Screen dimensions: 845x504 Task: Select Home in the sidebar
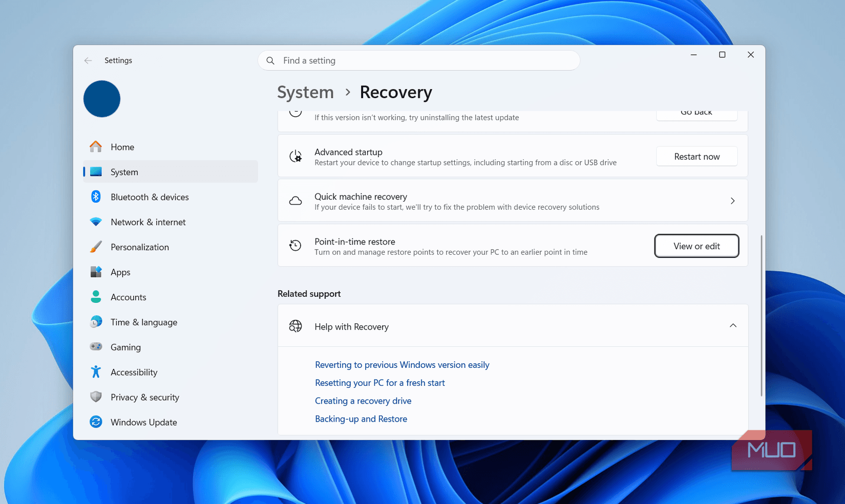click(171, 147)
